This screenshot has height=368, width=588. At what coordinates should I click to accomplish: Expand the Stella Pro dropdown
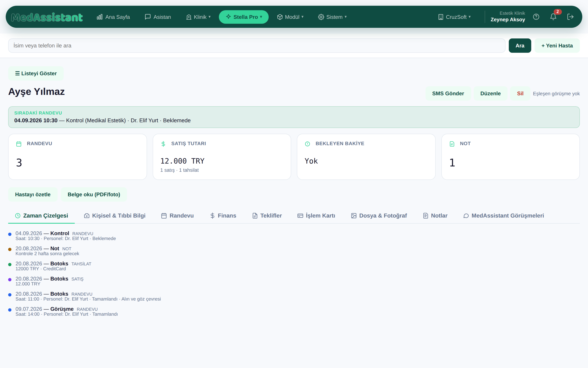click(x=244, y=17)
